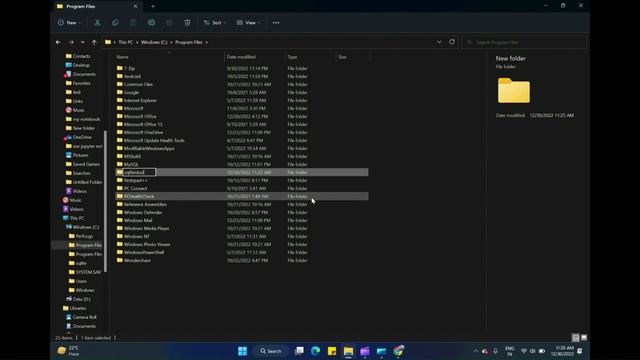Open the Wi-Fi network tray icon
The height and width of the screenshot is (360, 640).
click(x=524, y=351)
